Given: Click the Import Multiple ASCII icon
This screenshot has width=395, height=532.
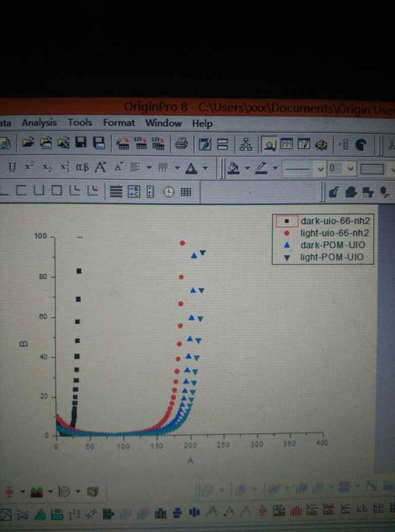Looking at the screenshot, I should (158, 144).
